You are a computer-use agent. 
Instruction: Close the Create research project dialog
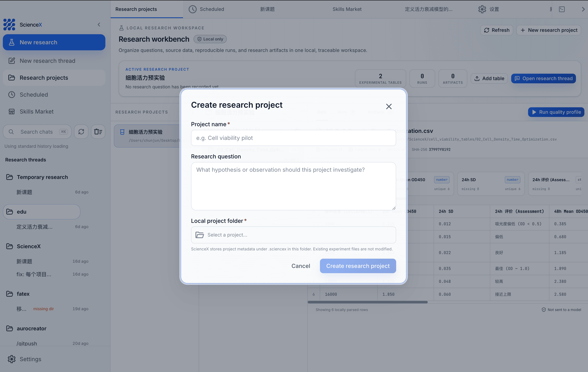point(389,106)
